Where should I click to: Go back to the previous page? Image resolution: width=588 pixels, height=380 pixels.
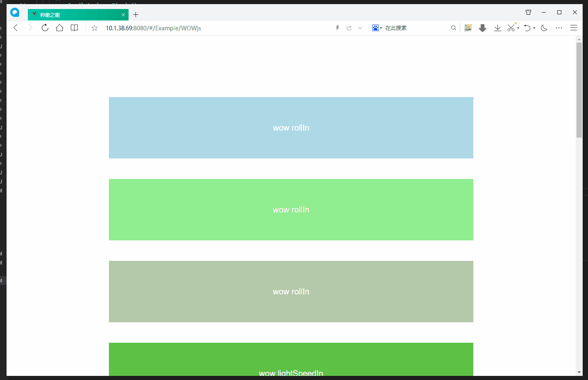pos(16,28)
